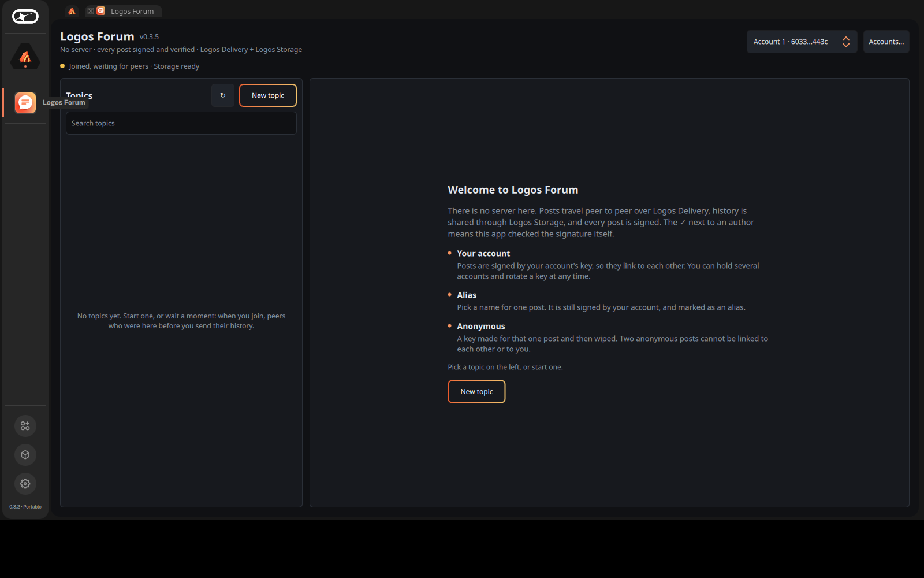Click the Logos Forum title heading
This screenshot has height=578, width=924.
(x=97, y=36)
